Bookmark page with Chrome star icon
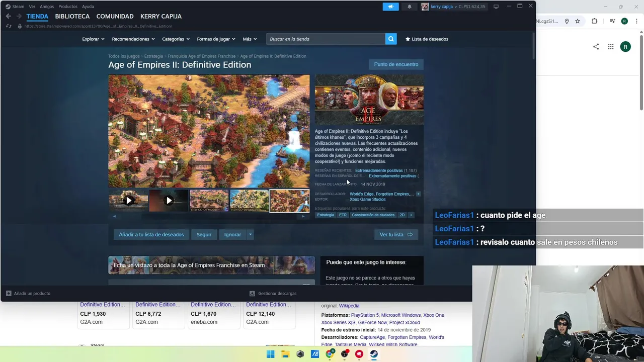This screenshot has width=644, height=362. [x=578, y=21]
